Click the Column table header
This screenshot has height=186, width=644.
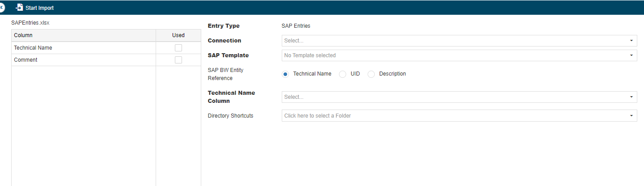83,35
